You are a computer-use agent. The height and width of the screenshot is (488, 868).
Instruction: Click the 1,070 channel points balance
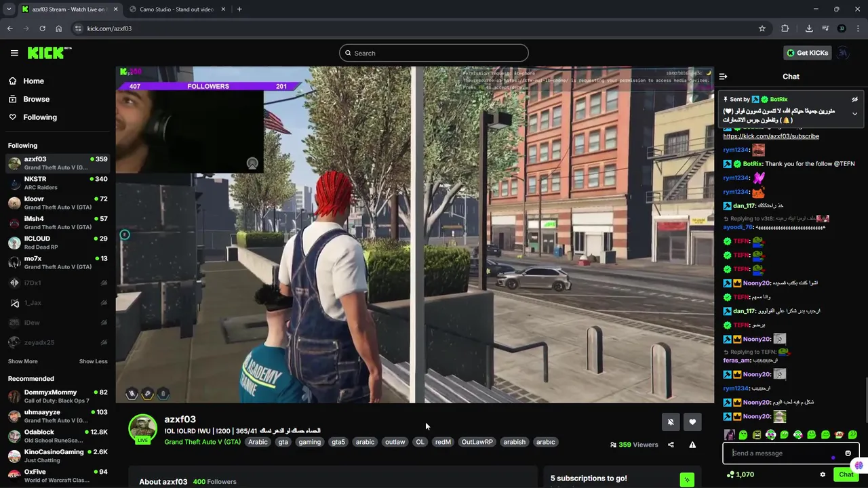click(741, 474)
